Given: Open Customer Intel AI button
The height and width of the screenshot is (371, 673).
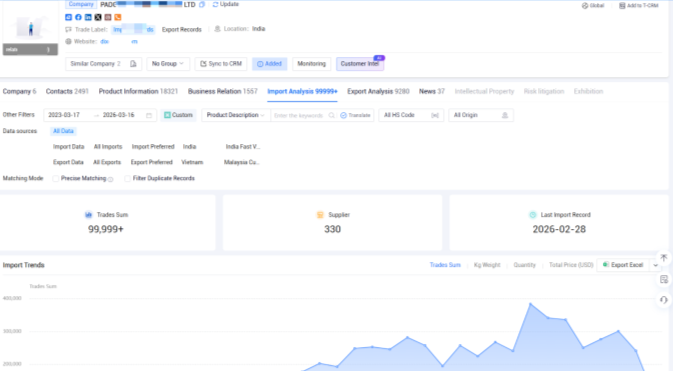Looking at the screenshot, I should 360,64.
